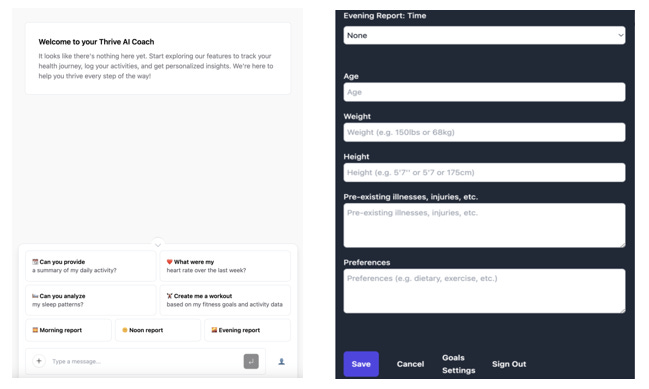Screen dimensions: 649x389
Task: Click into the Height input field
Action: pos(484,173)
